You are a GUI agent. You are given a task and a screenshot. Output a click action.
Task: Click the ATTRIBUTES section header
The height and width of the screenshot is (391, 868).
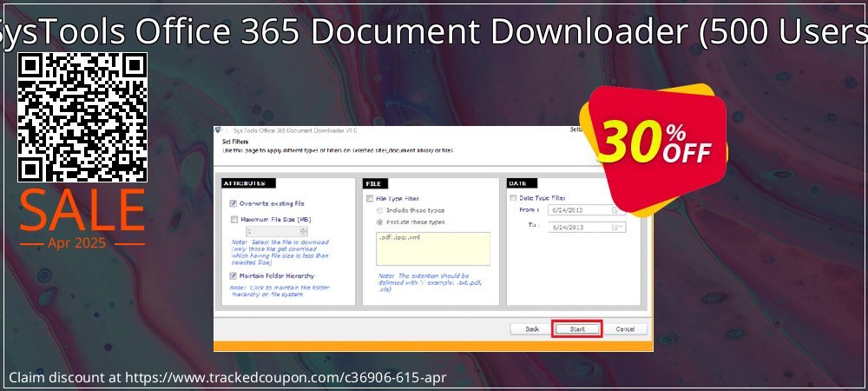tap(248, 183)
